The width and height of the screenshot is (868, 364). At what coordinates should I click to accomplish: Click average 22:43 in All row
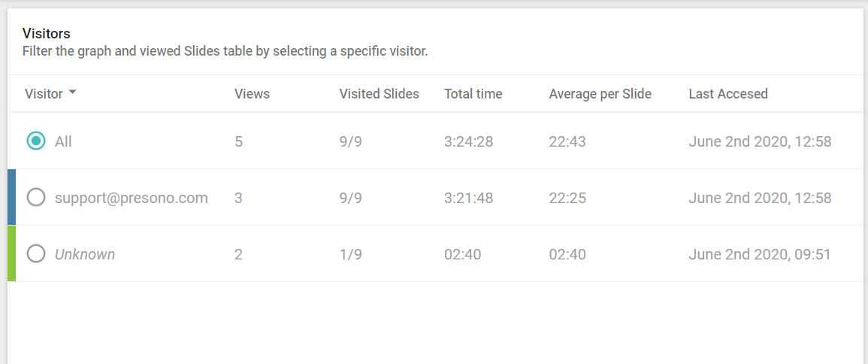click(567, 141)
